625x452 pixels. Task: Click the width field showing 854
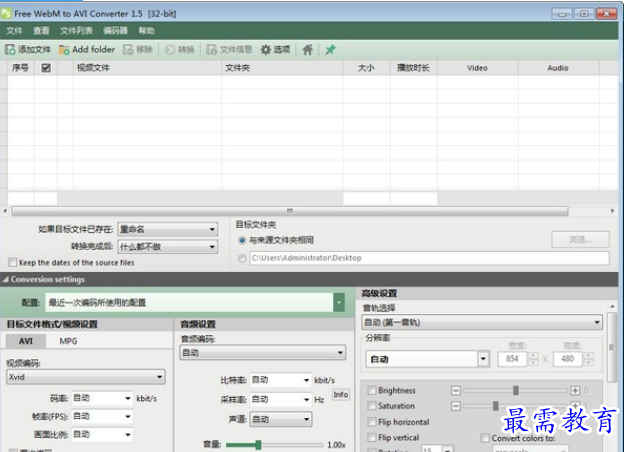512,359
